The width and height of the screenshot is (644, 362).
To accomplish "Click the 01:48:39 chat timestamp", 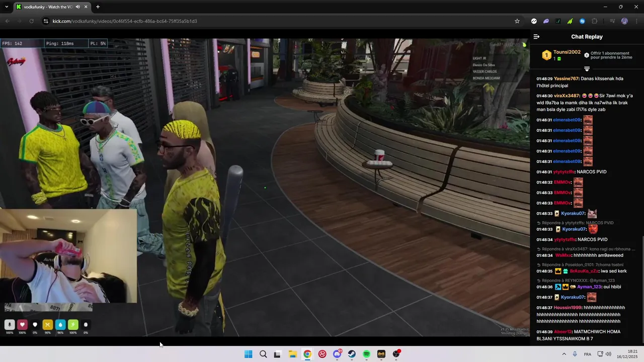I will 544,332.
